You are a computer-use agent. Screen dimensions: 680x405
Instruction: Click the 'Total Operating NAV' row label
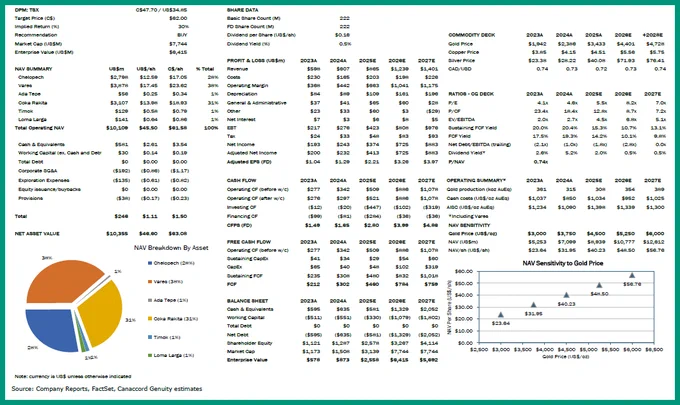tap(39, 128)
